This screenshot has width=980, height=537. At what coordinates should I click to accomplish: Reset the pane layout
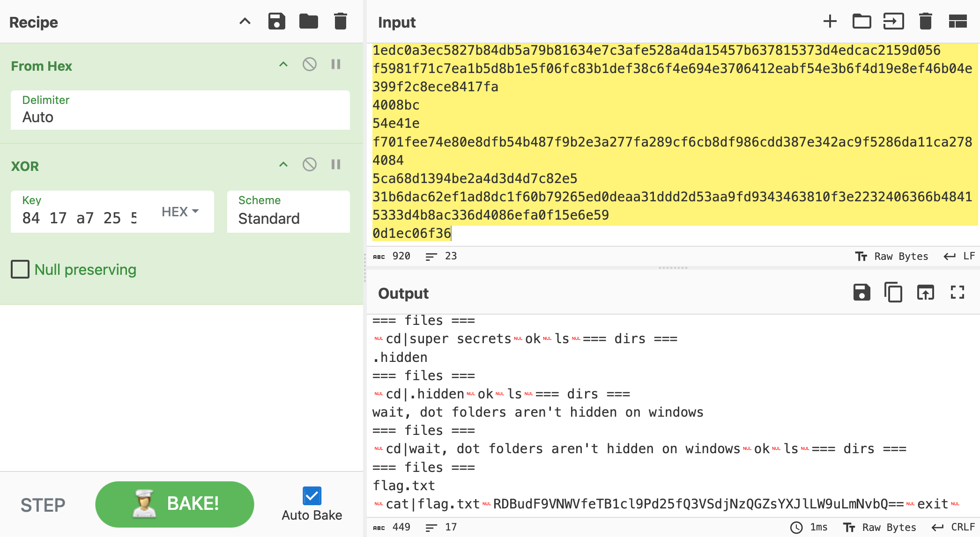click(958, 22)
